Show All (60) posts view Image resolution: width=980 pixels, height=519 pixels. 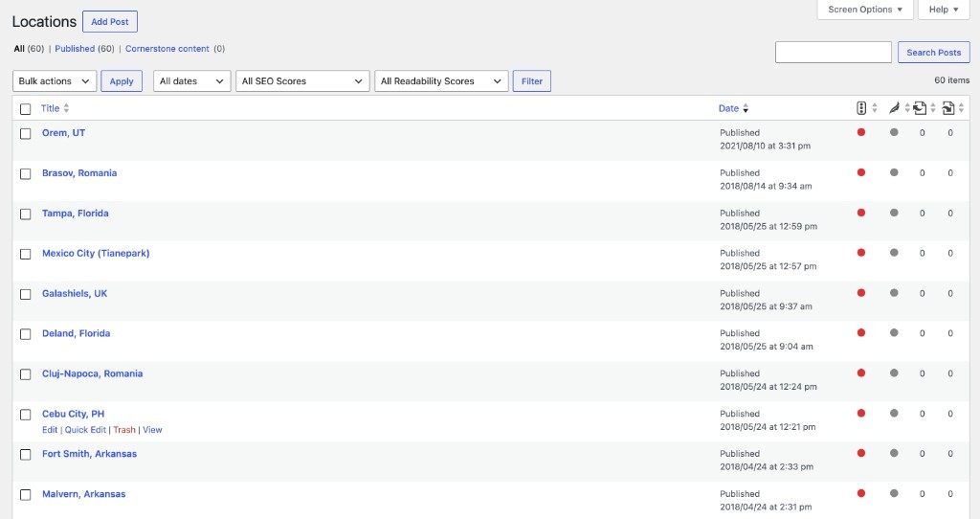point(29,48)
